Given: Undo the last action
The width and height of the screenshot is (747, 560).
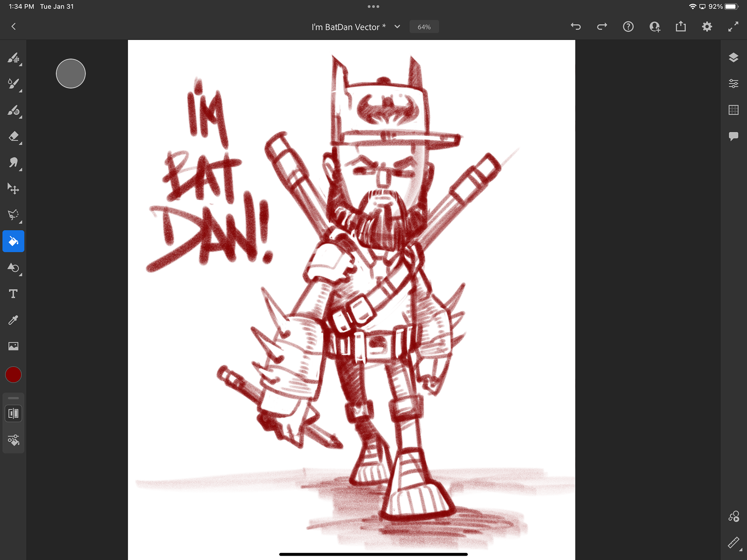Looking at the screenshot, I should tap(576, 26).
